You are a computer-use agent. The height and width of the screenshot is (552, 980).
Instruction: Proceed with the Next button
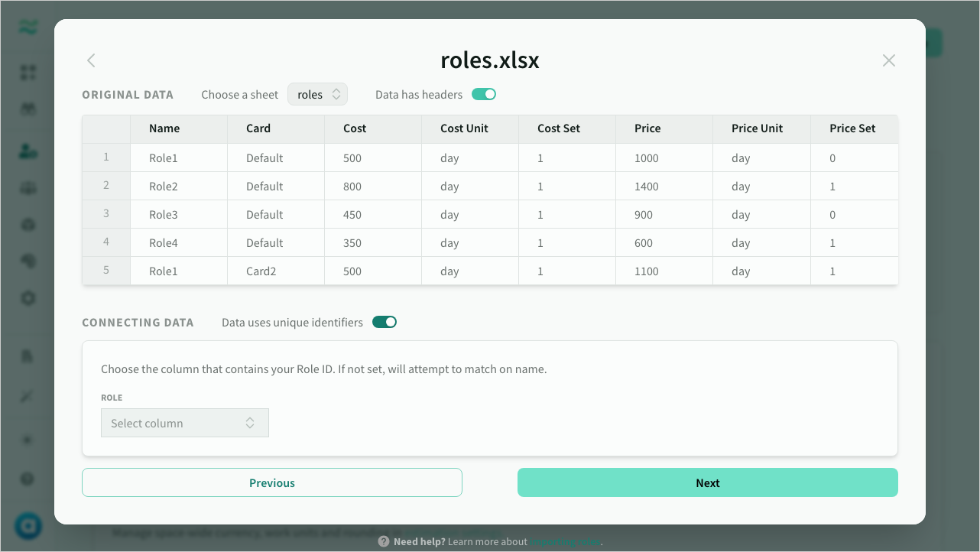tap(707, 482)
